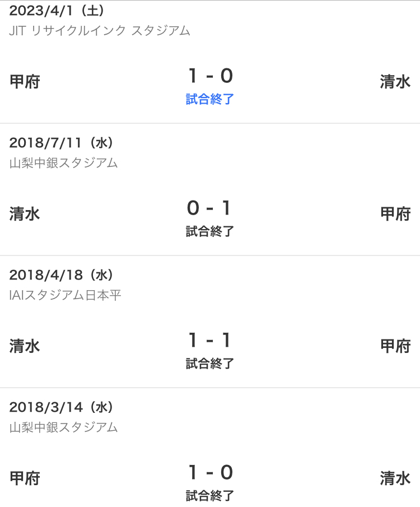Tap 清水 in the 2018/4/18 match row
This screenshot has height=507, width=420.
(25, 346)
